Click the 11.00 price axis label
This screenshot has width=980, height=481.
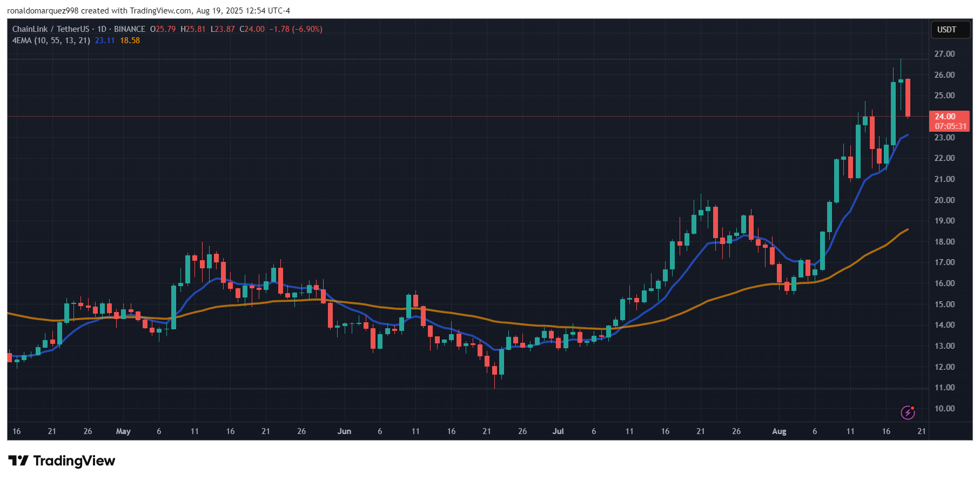point(944,388)
